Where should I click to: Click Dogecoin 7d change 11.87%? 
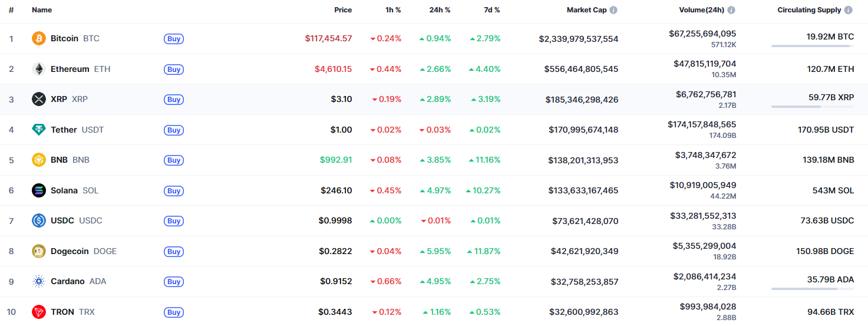484,251
